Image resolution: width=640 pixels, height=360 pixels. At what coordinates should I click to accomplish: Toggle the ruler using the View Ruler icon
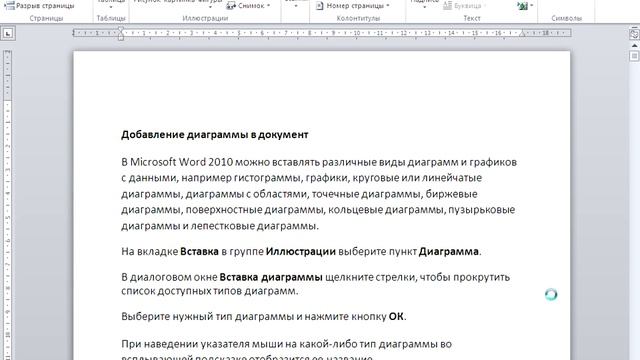click(634, 34)
